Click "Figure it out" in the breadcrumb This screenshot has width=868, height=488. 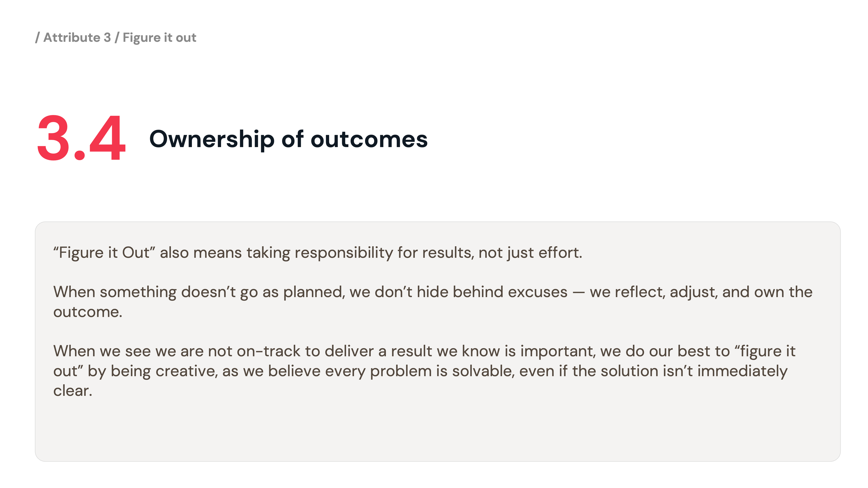(159, 37)
